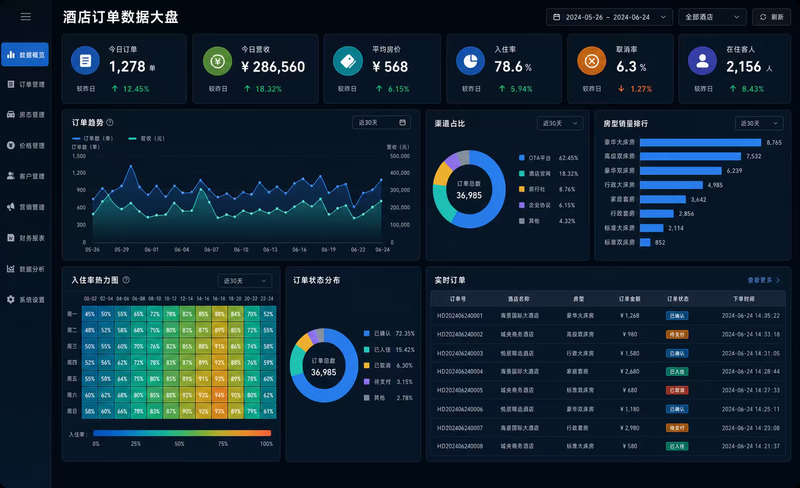Click the hamburger menu icon

click(x=26, y=17)
